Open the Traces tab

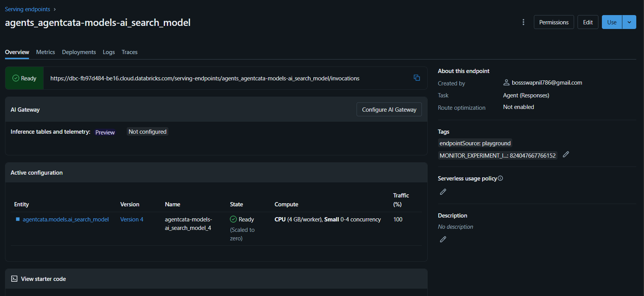129,52
